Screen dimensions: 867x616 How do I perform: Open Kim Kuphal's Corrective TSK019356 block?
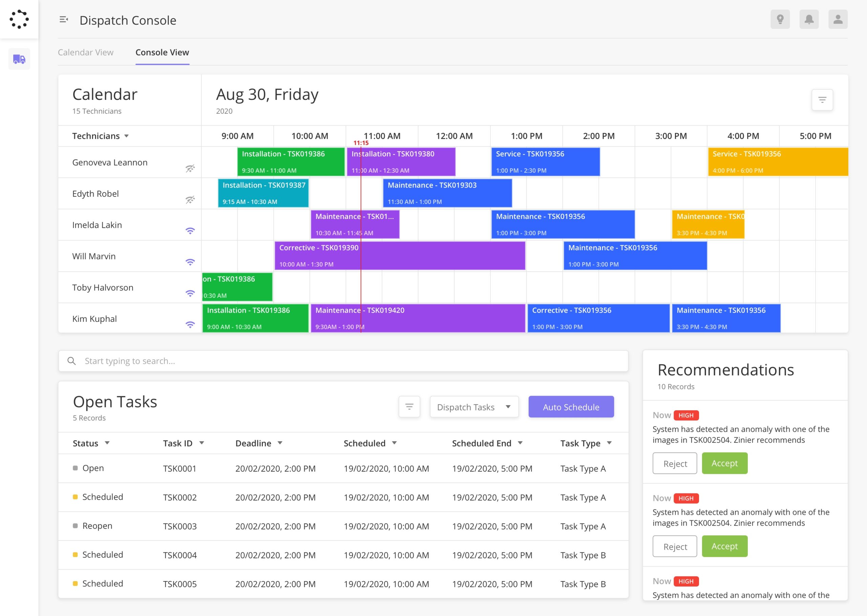pyautogui.click(x=599, y=318)
